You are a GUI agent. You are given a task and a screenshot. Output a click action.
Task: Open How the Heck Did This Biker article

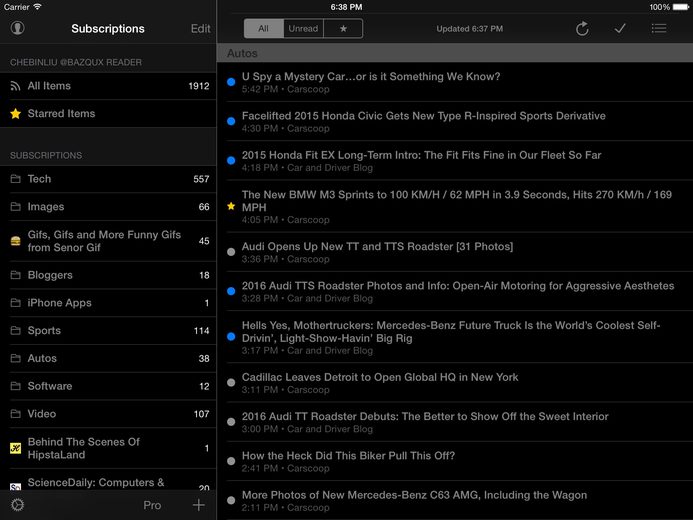[455, 461]
